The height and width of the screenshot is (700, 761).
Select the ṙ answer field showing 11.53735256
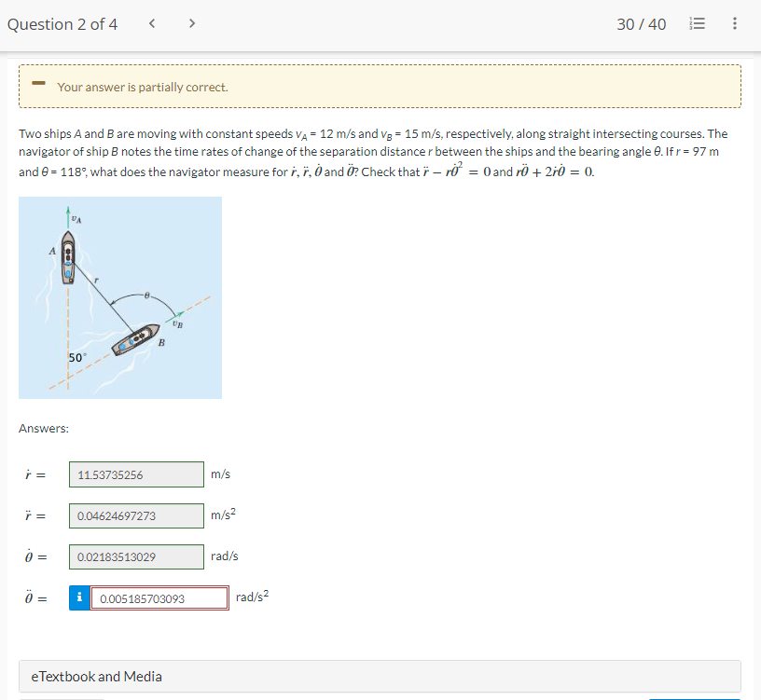(135, 474)
